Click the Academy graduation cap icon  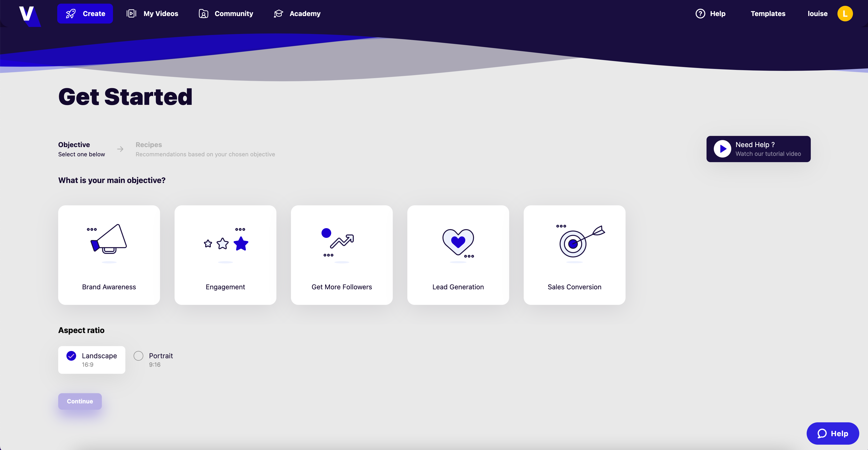tap(278, 14)
